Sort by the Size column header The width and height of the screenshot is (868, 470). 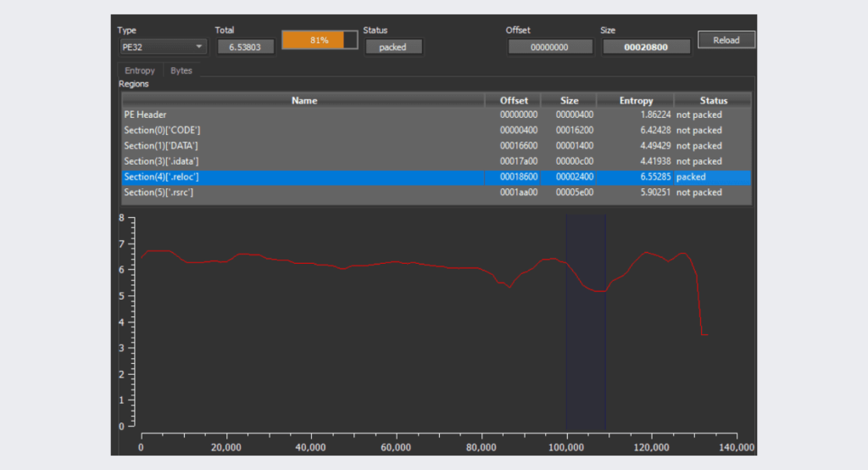point(569,100)
